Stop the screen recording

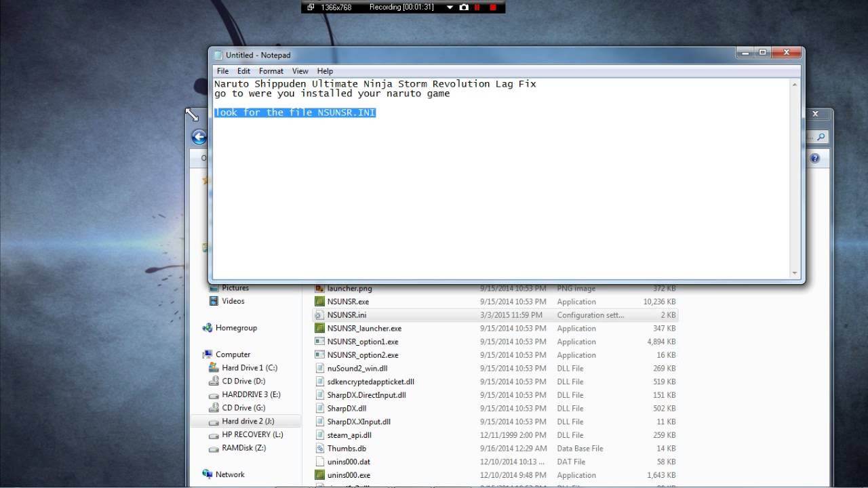pos(493,7)
